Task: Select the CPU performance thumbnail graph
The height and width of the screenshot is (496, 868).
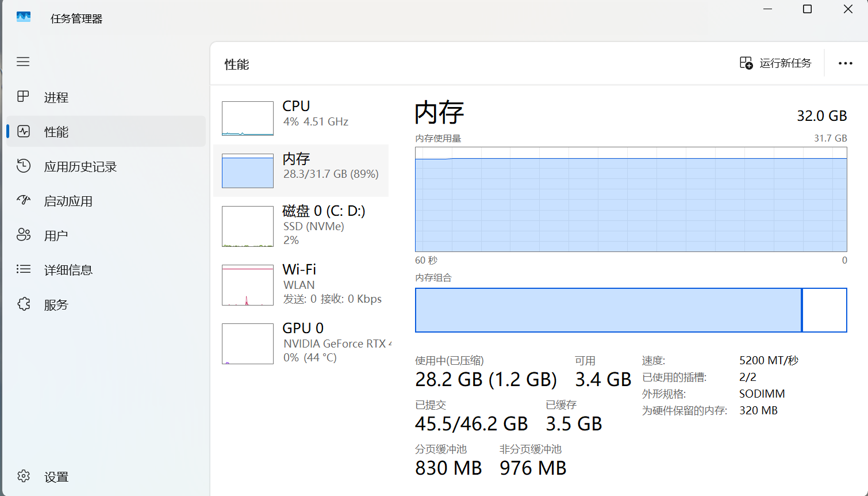Action: (248, 118)
